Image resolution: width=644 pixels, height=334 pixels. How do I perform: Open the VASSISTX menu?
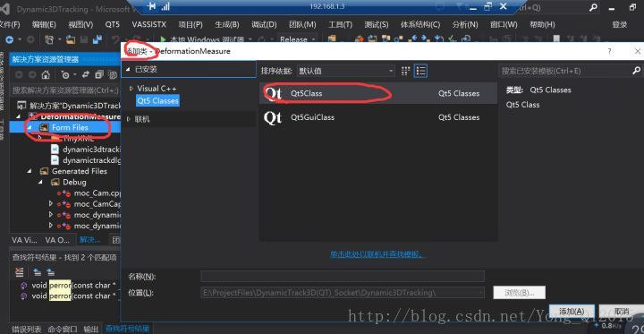point(149,25)
